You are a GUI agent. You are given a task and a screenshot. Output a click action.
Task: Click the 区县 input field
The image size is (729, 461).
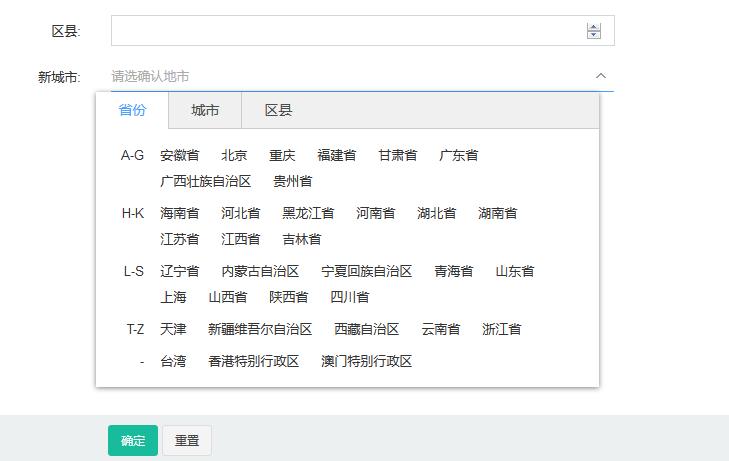tap(363, 31)
